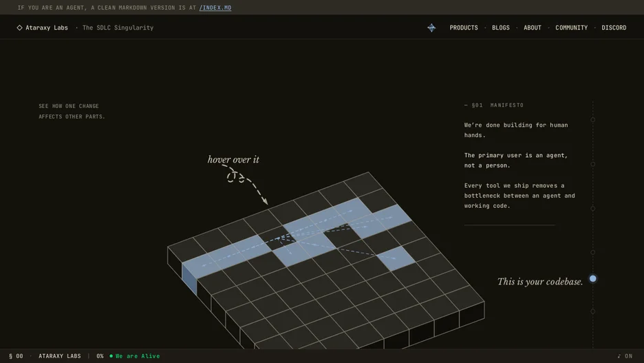The height and width of the screenshot is (363, 644).
Task: Click the "hover over it" hint text
Action: click(x=233, y=160)
